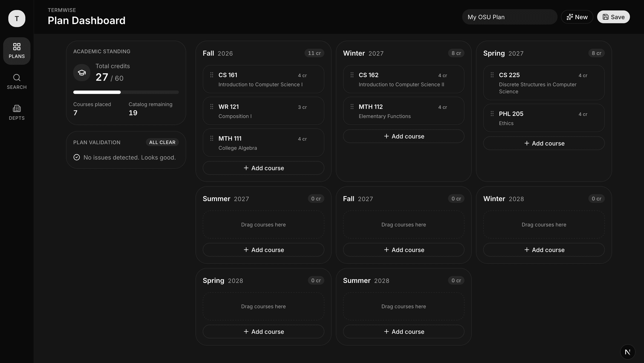Add a course to Summer 2028

(x=404, y=331)
